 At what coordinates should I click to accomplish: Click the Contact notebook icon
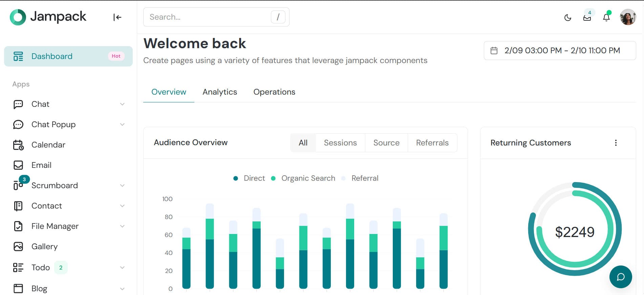click(x=18, y=206)
